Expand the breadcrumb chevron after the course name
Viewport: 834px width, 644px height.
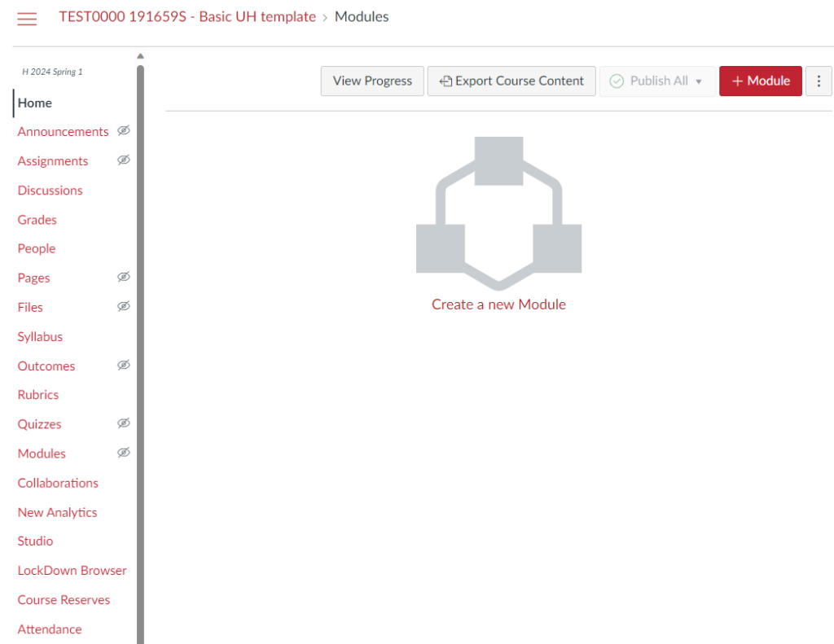[326, 15]
